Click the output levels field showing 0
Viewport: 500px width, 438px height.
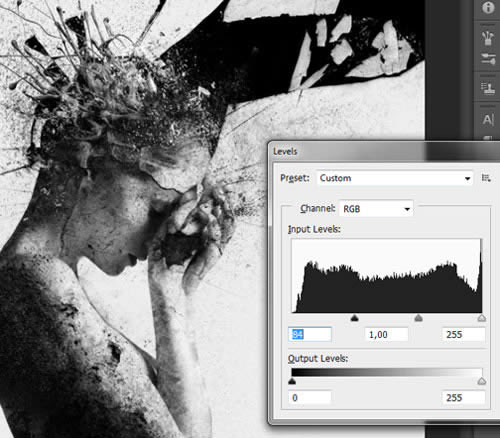(310, 397)
